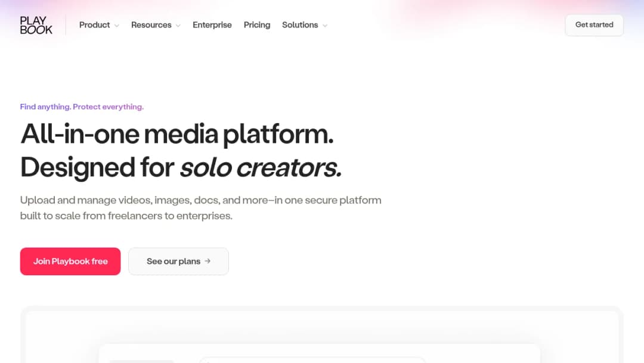Screen dimensions: 644x363
Task: Open the Enterprise page
Action: (212, 25)
